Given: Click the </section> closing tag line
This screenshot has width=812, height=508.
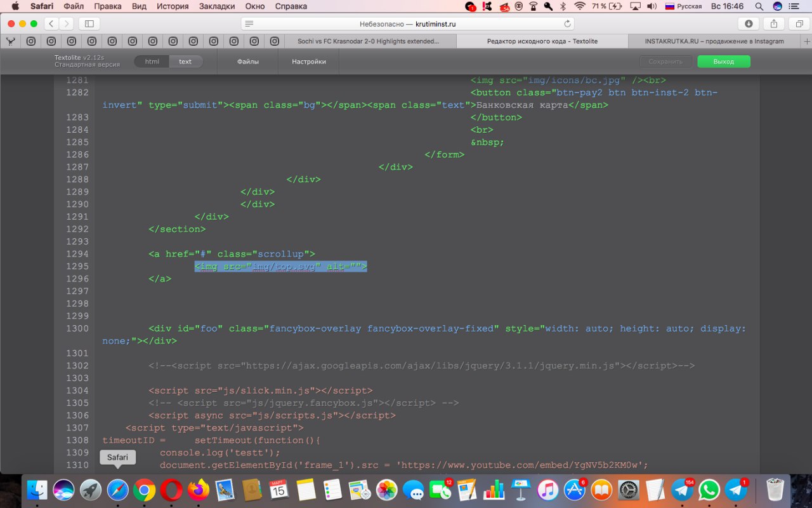Looking at the screenshot, I should pos(177,229).
